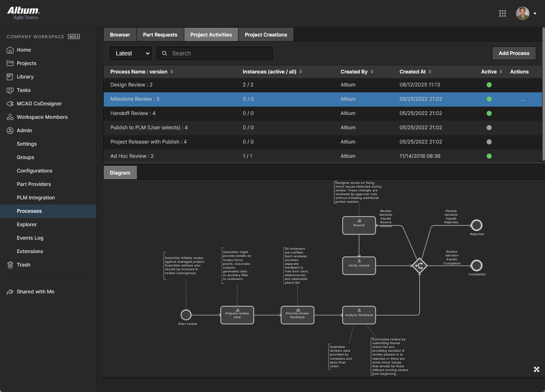Open the applications grid menu icon
The height and width of the screenshot is (392, 545).
coord(503,13)
